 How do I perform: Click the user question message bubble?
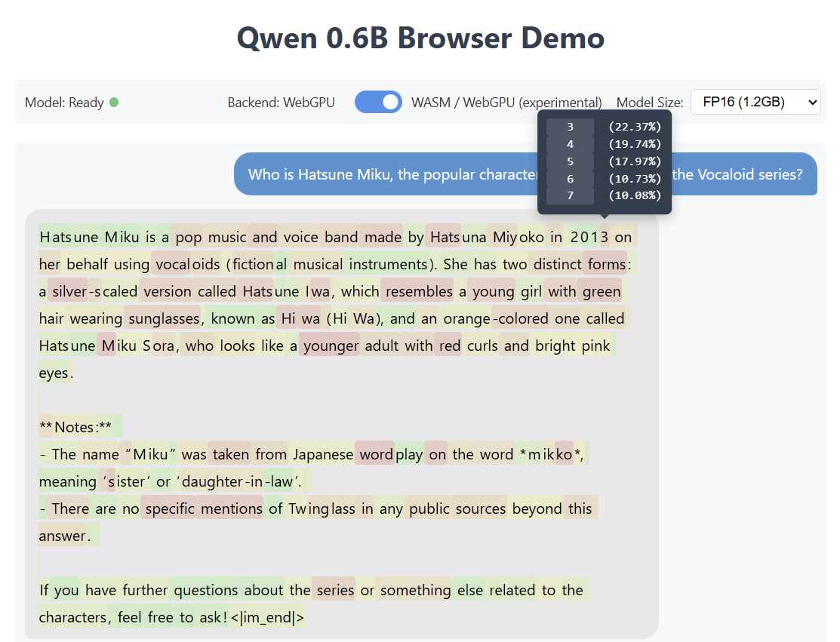click(525, 174)
